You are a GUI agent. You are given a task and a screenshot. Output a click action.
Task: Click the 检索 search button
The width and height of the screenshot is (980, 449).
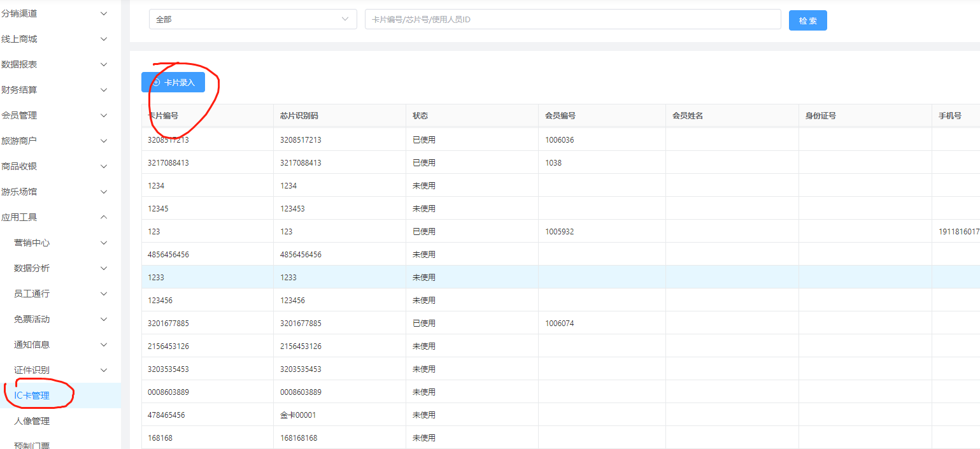(807, 20)
